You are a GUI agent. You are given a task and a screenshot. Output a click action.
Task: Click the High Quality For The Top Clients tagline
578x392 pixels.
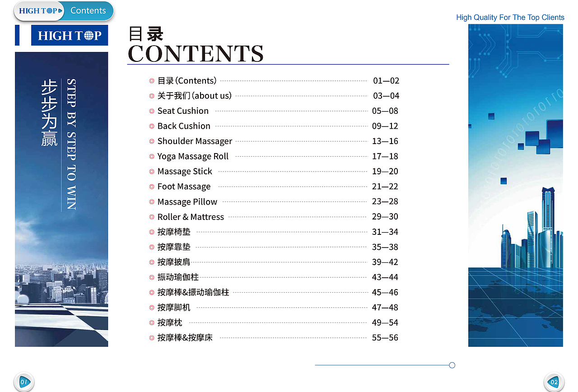(x=510, y=18)
